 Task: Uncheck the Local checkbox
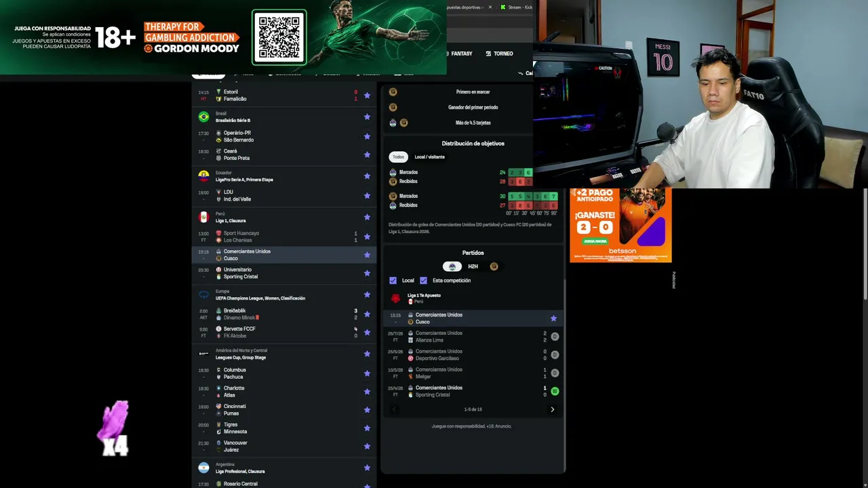click(393, 280)
